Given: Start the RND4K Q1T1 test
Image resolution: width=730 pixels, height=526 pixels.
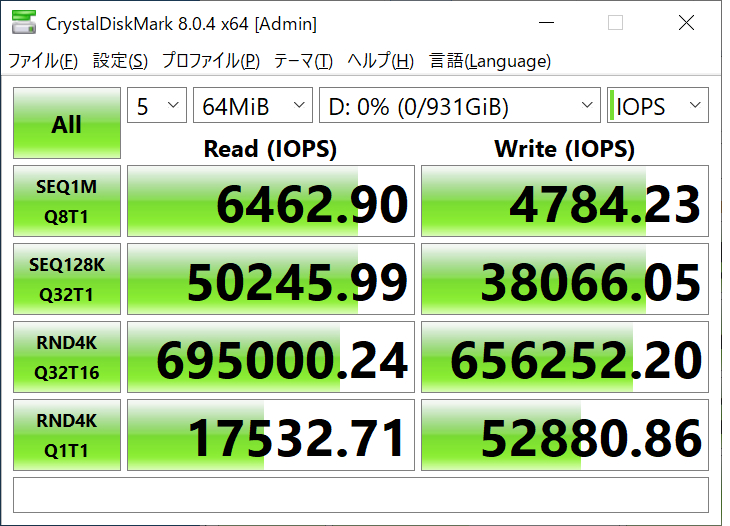Looking at the screenshot, I should point(67,435).
